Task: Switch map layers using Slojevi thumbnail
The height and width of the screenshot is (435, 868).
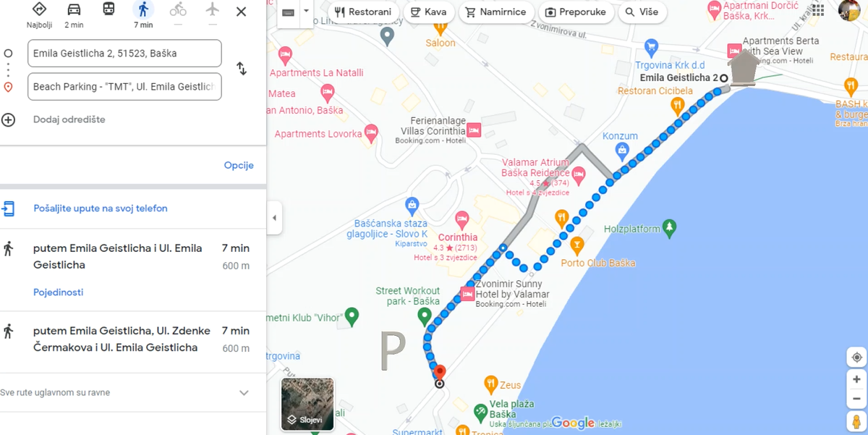Action: pos(307,404)
